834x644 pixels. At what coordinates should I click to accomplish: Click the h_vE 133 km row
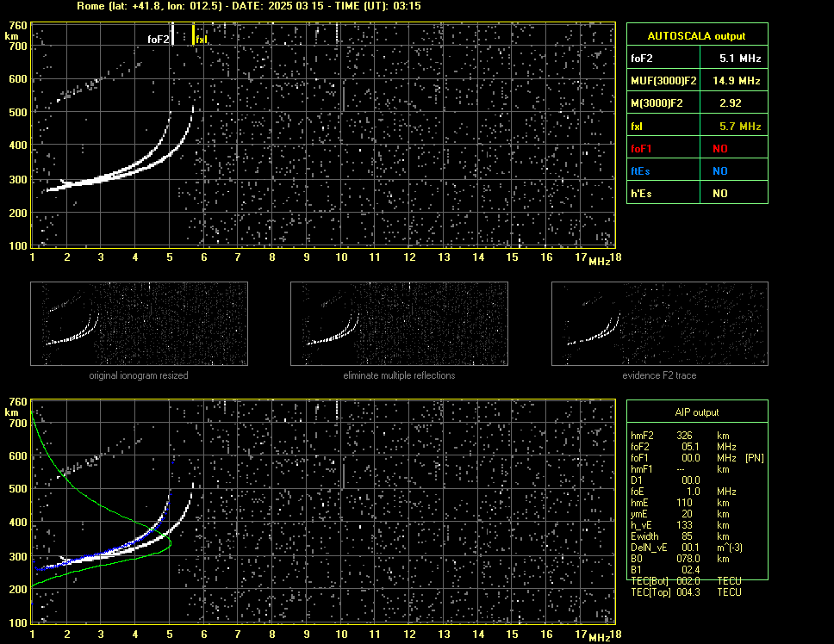680,525
